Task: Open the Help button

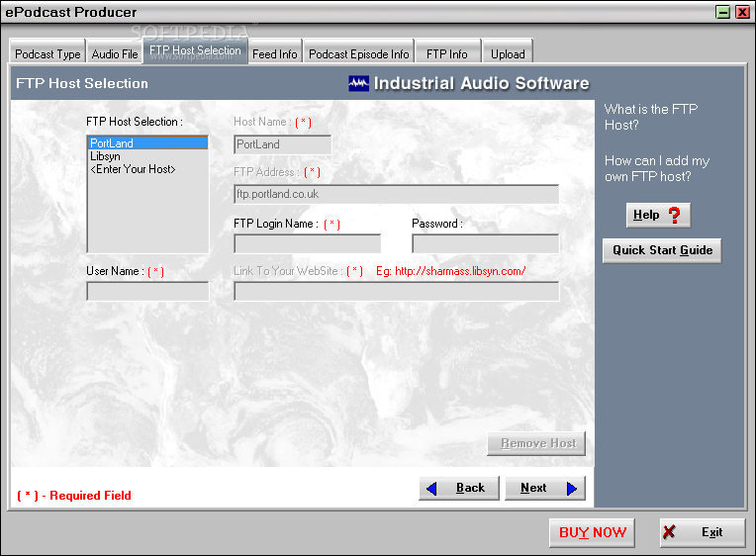Action: (659, 215)
